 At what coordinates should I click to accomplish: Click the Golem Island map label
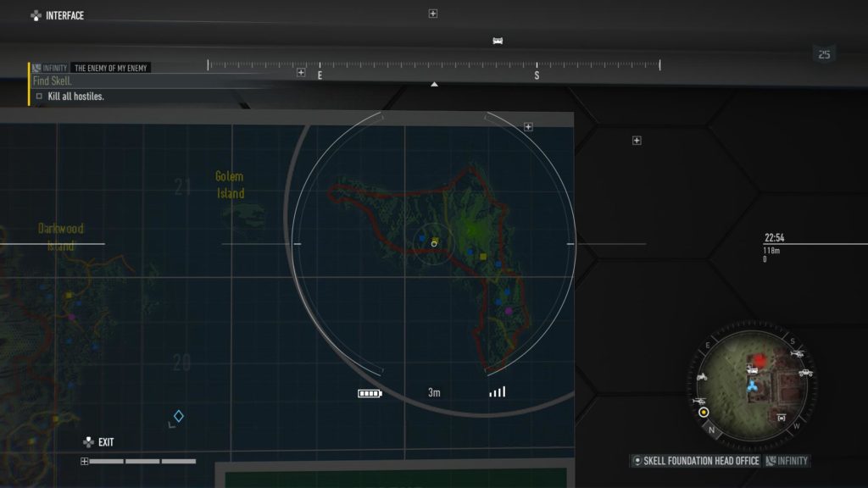[x=230, y=185]
